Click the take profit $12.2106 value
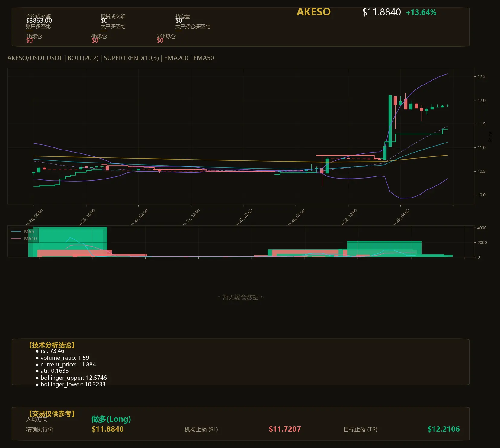This screenshot has width=500, height=448. pyautogui.click(x=444, y=429)
